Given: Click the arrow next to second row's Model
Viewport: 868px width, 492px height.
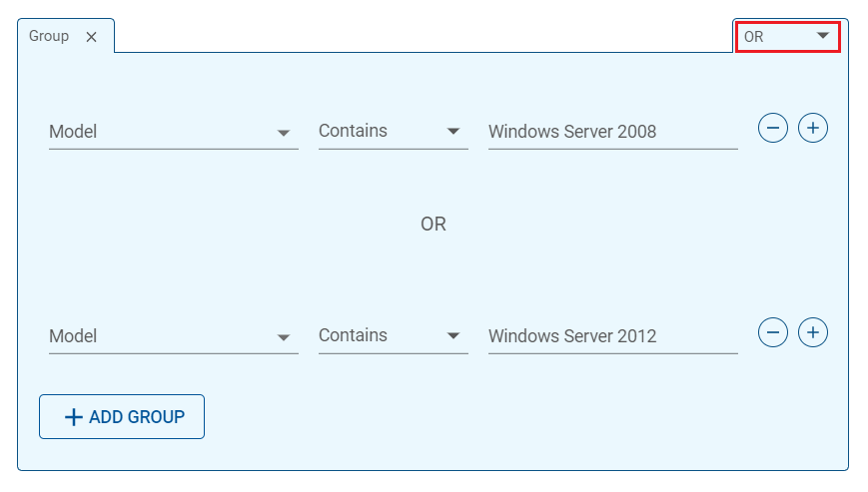Looking at the screenshot, I should (284, 337).
